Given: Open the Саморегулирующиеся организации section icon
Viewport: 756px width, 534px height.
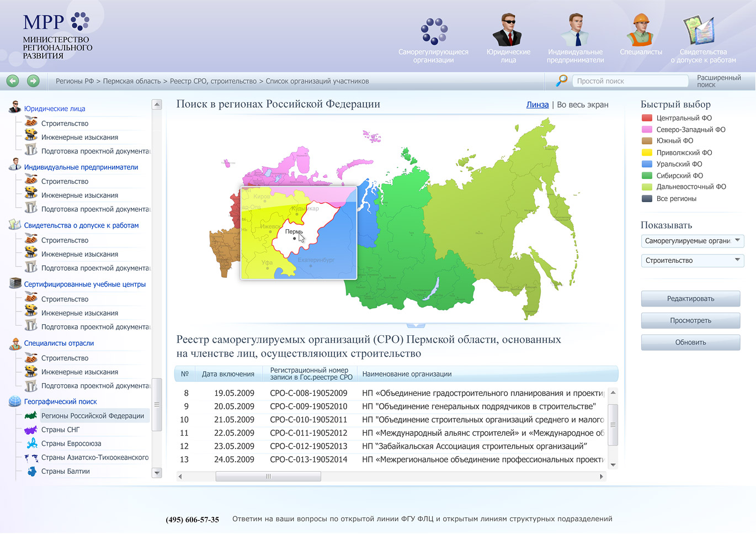Looking at the screenshot, I should click(434, 30).
